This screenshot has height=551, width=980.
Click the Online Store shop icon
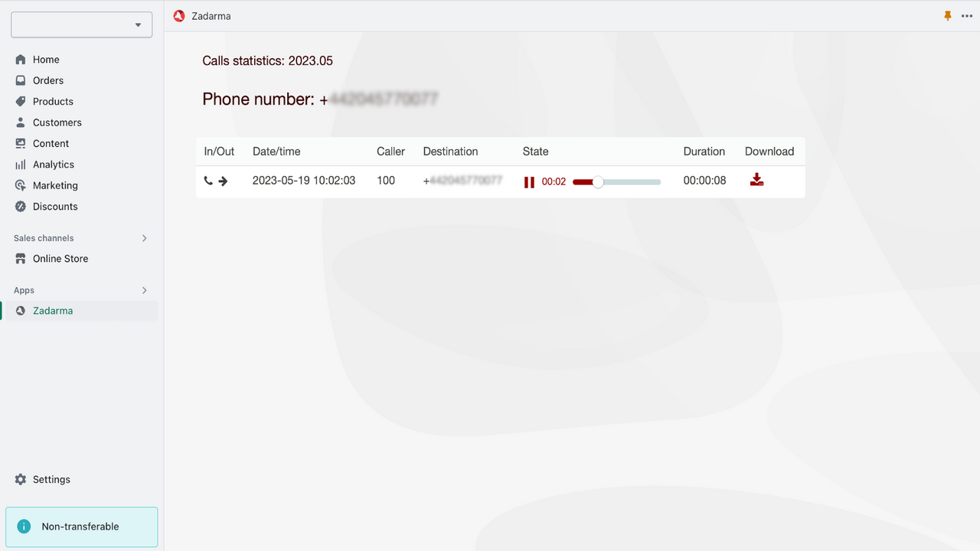tap(21, 259)
